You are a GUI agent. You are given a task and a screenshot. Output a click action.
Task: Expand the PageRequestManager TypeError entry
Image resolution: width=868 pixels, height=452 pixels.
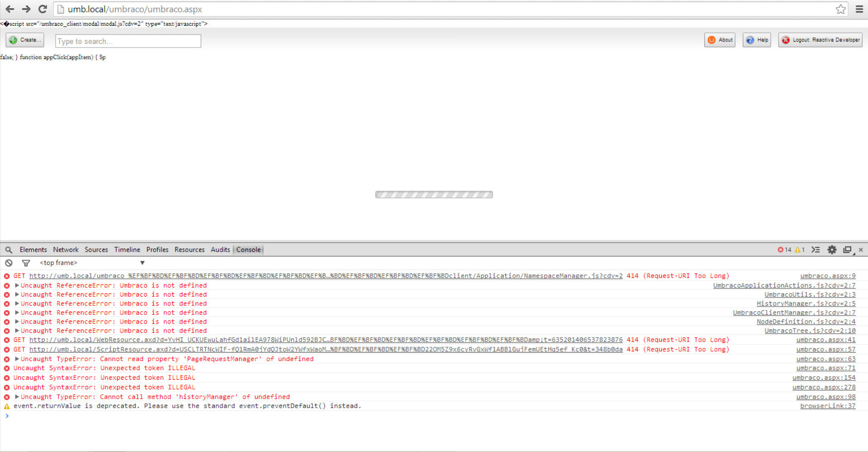click(17, 359)
